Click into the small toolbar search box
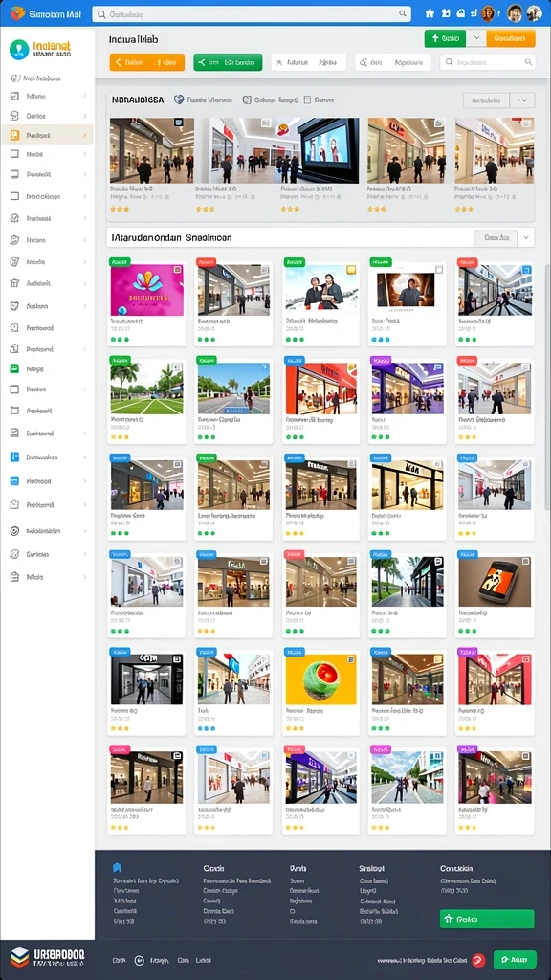 coord(487,62)
